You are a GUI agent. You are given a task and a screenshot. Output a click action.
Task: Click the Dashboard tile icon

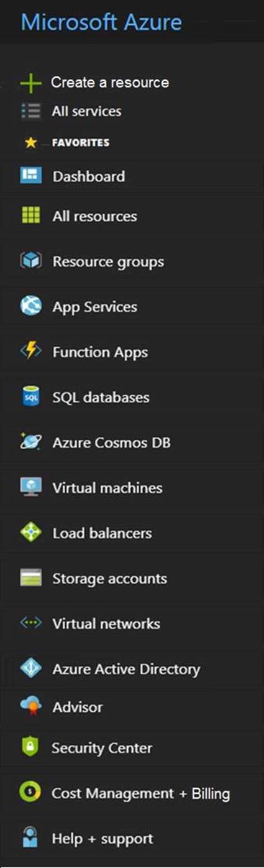click(30, 176)
